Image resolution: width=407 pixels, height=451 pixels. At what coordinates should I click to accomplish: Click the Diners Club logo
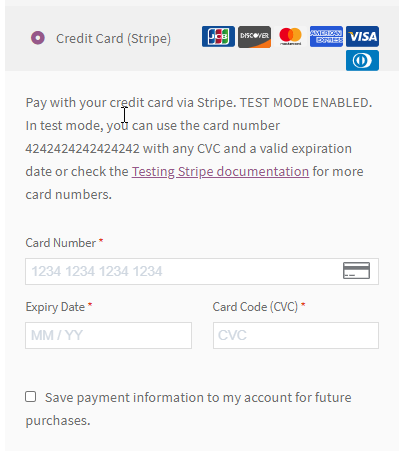(362, 61)
